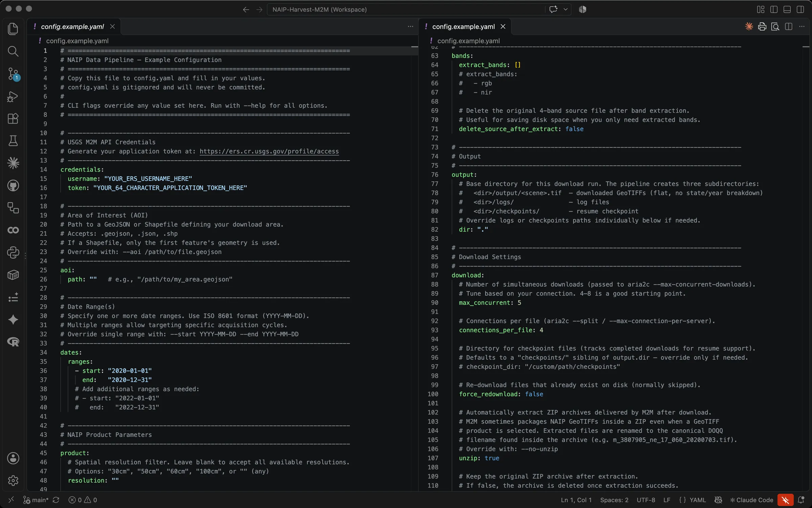Open more actions menu of right editor group
This screenshot has width=812, height=508.
pos(802,26)
